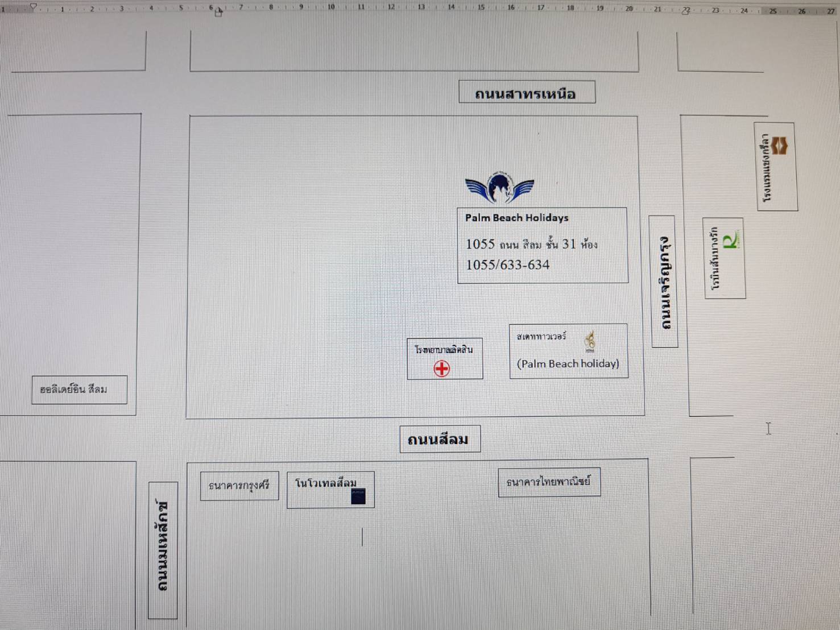Select the ถนนสาทรเหนือ text box
Viewport: 840px width, 630px height.
tap(527, 92)
